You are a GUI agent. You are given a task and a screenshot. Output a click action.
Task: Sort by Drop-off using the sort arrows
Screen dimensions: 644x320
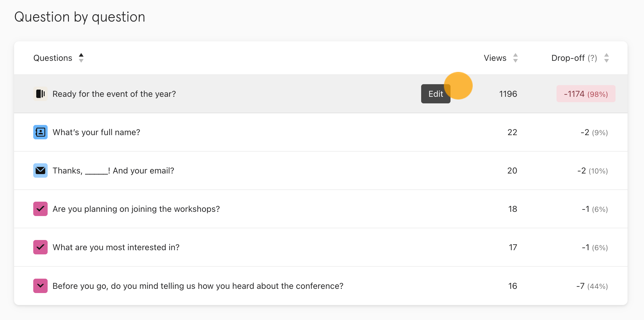607,58
